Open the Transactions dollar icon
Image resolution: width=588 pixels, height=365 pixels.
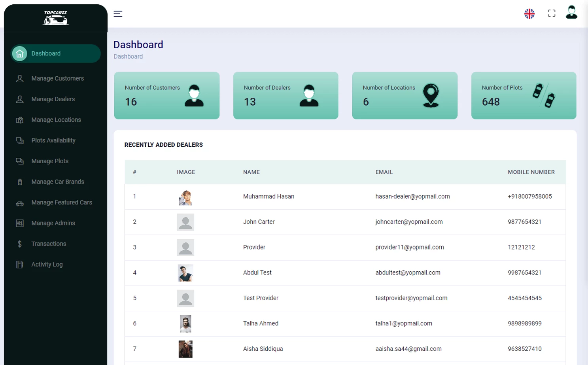[20, 244]
